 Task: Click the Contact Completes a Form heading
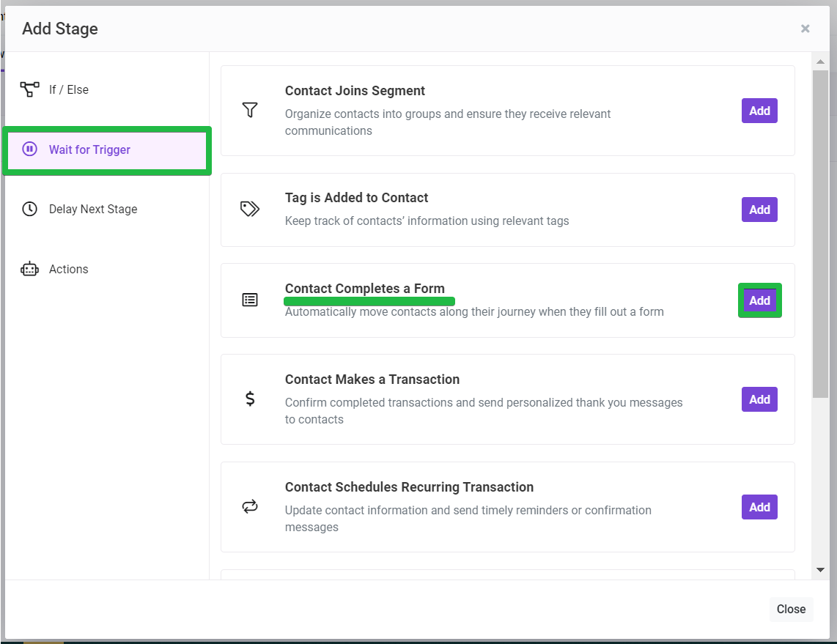click(364, 289)
